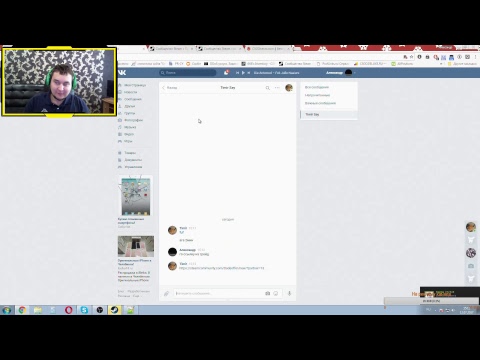
Task: Skip to previous track in header player
Action: click(x=237, y=73)
